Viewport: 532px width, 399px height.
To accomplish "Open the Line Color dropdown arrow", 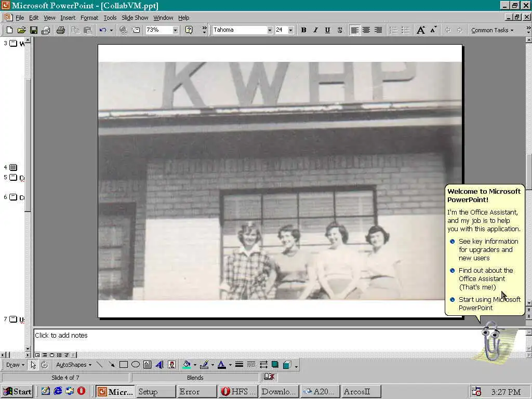I will pos(212,365).
